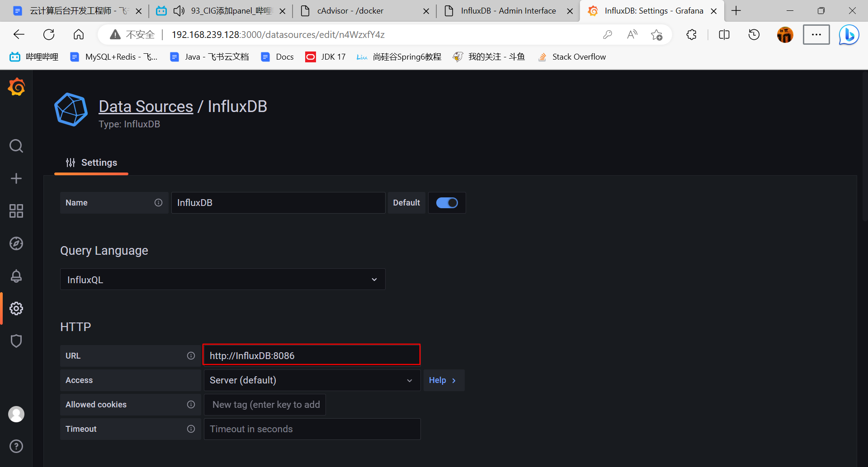Open the Access Server (default) dropdown

pyautogui.click(x=312, y=380)
